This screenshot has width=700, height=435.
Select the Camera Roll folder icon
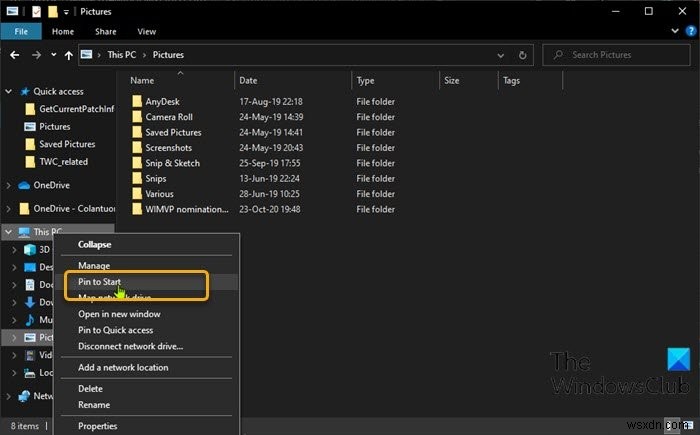tap(137, 117)
